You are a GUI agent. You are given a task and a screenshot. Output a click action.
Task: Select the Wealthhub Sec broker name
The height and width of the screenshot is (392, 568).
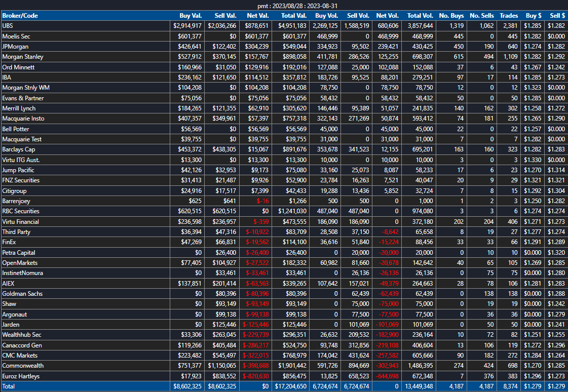coord(22,335)
